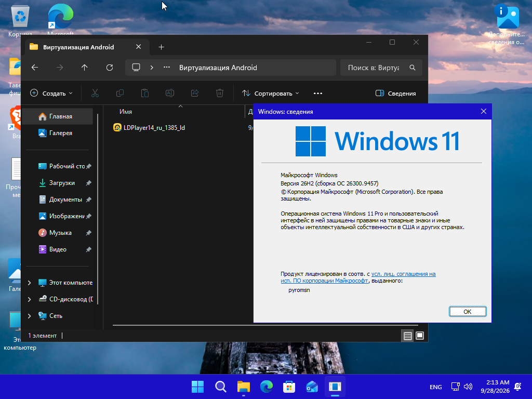Open the Создать dropdown menu
Viewport: 532px width, 399px height.
(51, 94)
